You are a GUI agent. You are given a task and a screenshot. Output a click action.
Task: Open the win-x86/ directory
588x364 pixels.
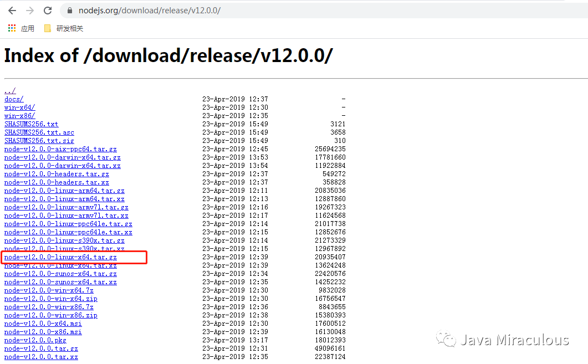[19, 115]
